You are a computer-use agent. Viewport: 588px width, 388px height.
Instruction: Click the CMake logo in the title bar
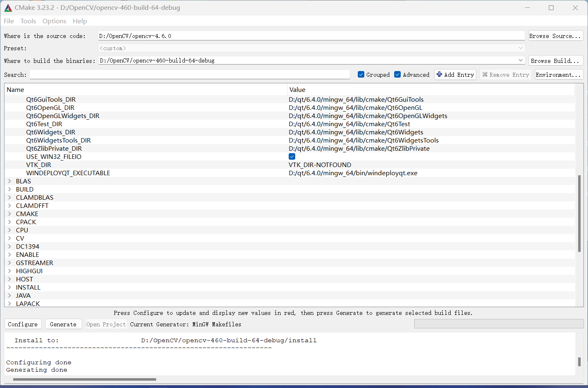(8, 7)
